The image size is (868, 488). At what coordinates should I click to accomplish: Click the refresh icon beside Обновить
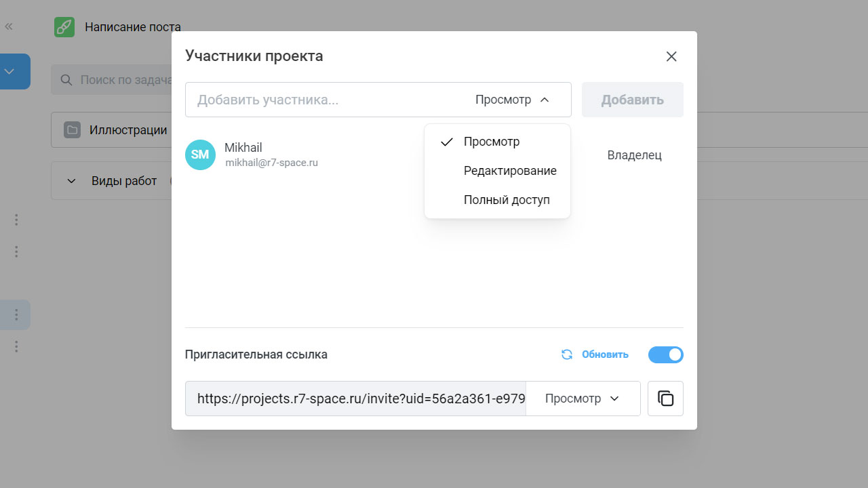[567, 354]
